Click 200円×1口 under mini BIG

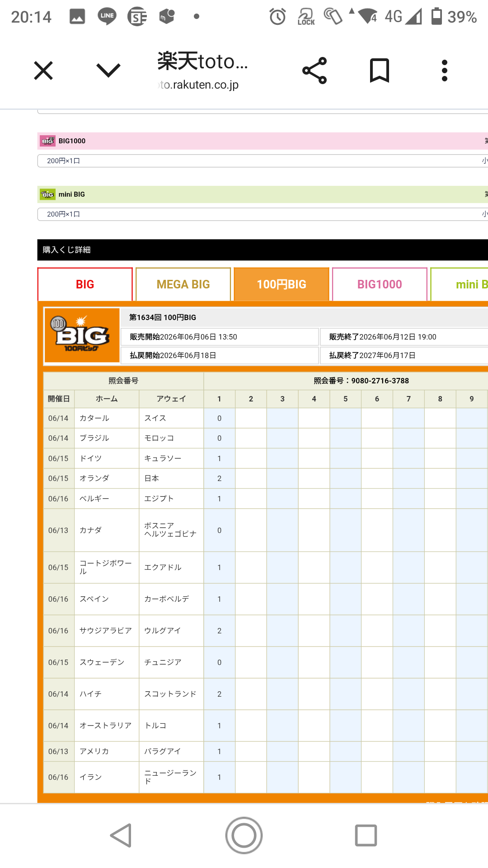click(63, 214)
